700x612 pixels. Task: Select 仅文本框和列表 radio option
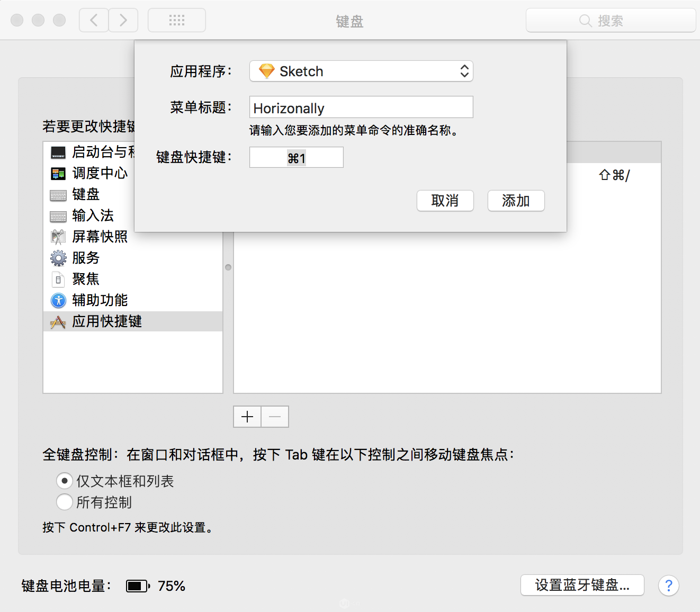click(x=65, y=481)
